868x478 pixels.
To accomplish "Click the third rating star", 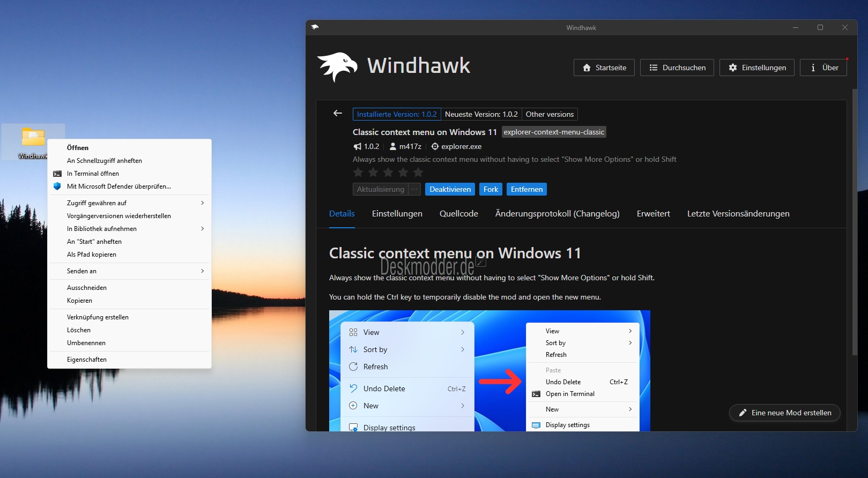I will click(388, 172).
